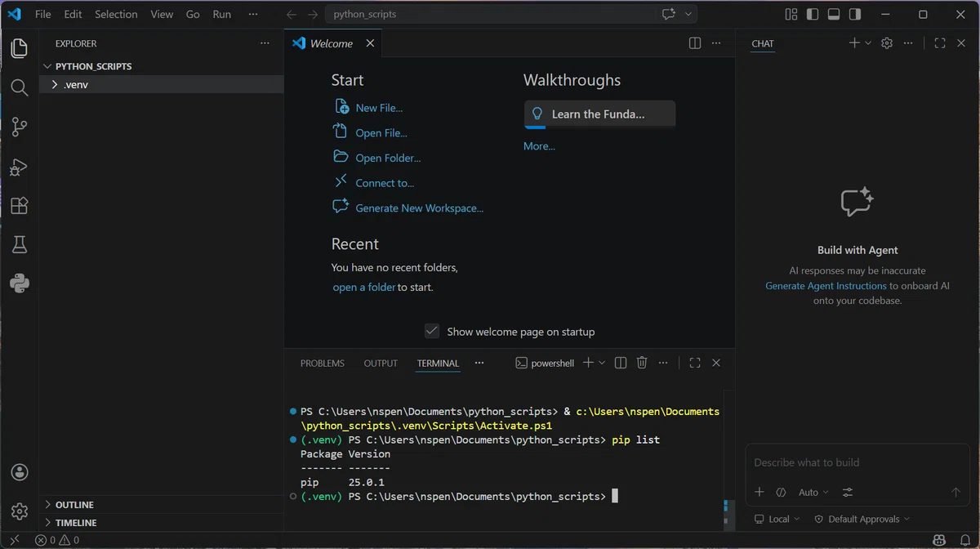Open Learn the Fundamentals walkthrough
Screen dimensions: 980x549
point(599,114)
